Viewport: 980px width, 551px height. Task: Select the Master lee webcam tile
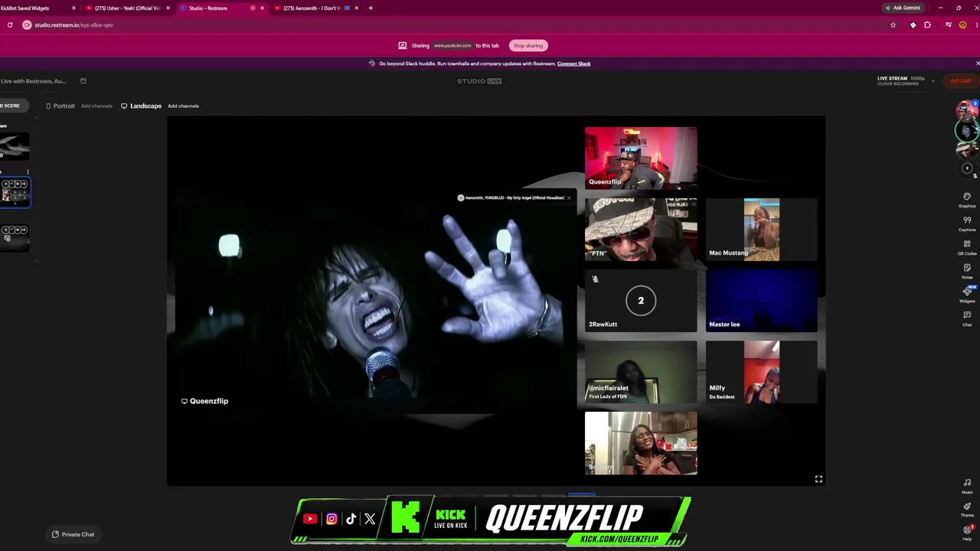pos(761,301)
